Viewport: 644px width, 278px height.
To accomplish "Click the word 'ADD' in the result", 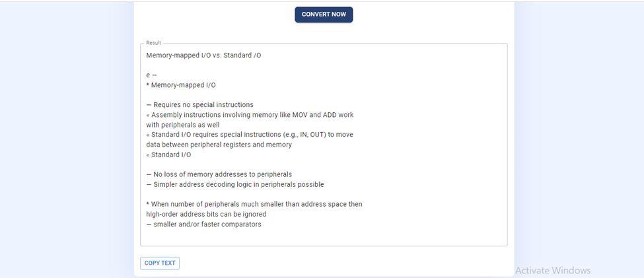I will (x=330, y=115).
